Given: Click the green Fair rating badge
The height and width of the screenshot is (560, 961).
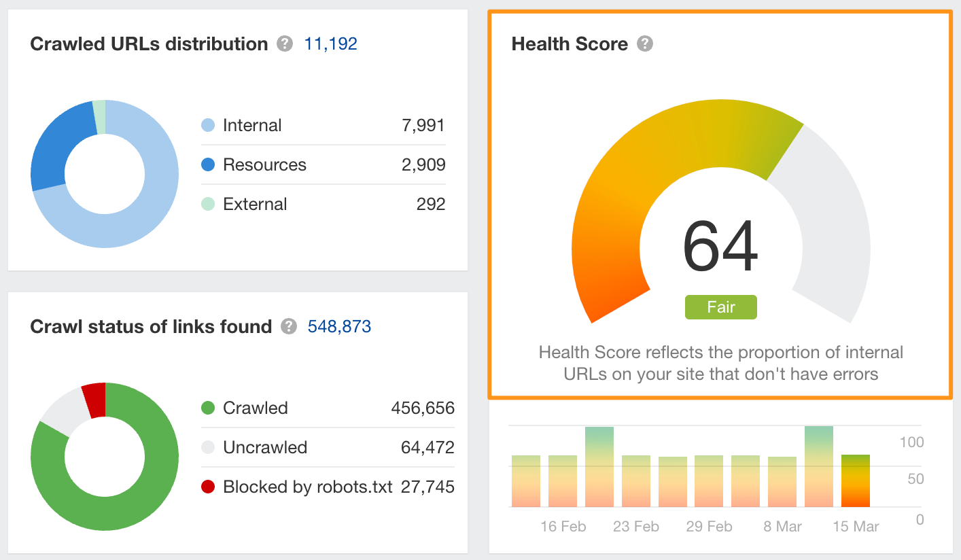Looking at the screenshot, I should (x=721, y=307).
